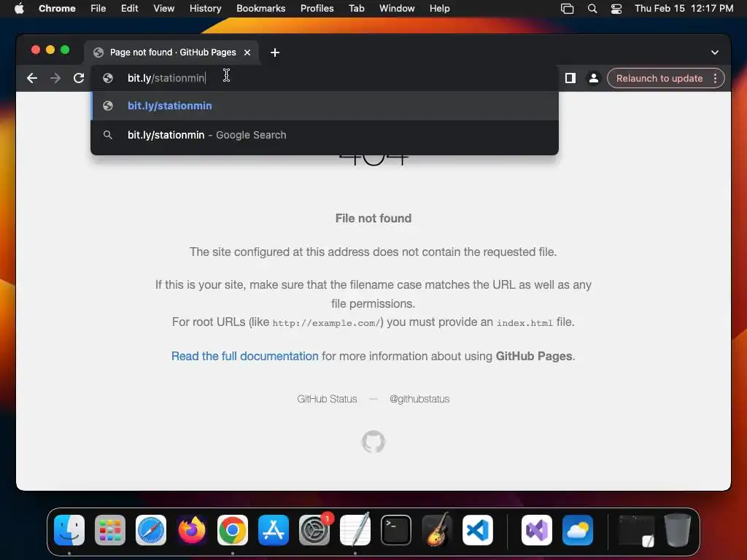Open Visual Studio purple icon in Dock
Image resolution: width=747 pixels, height=560 pixels.
tap(537, 530)
